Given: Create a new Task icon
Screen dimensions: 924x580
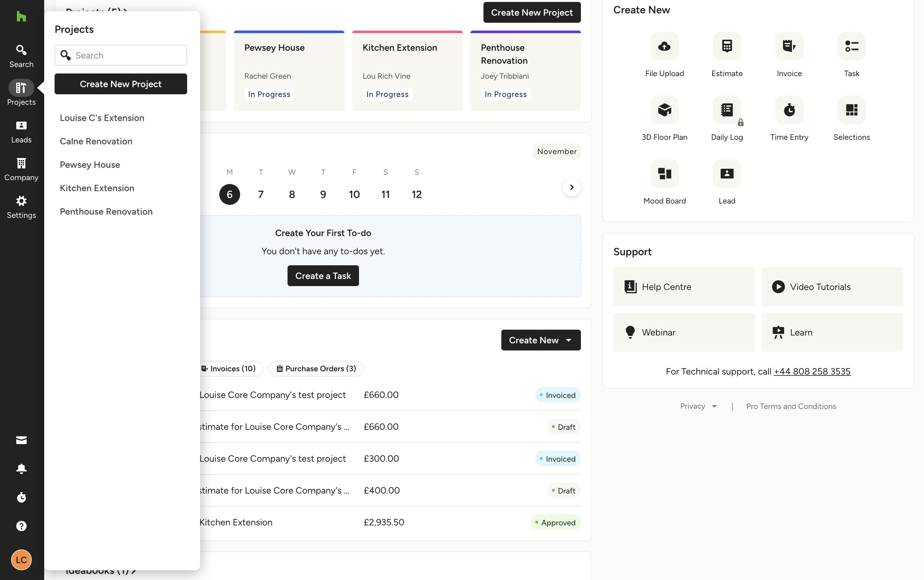Looking at the screenshot, I should point(852,46).
